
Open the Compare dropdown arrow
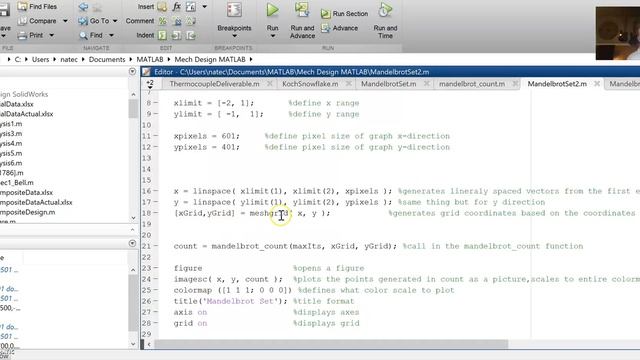coord(65,21)
